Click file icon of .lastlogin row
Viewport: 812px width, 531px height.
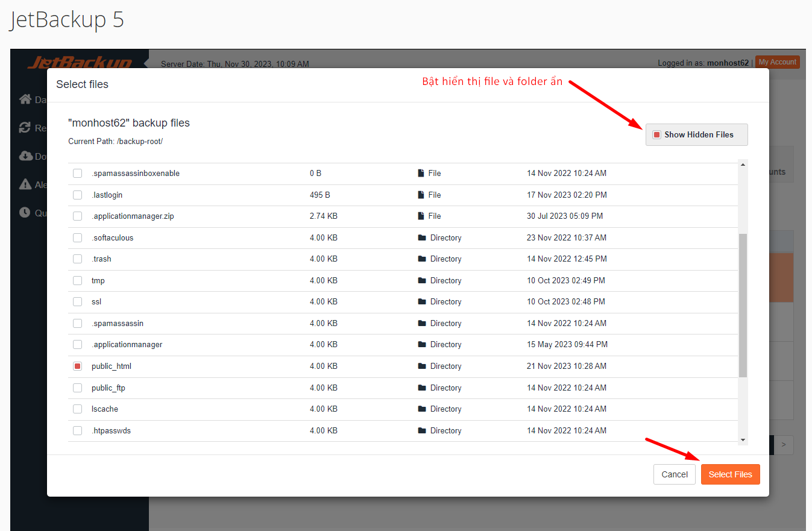tap(421, 195)
